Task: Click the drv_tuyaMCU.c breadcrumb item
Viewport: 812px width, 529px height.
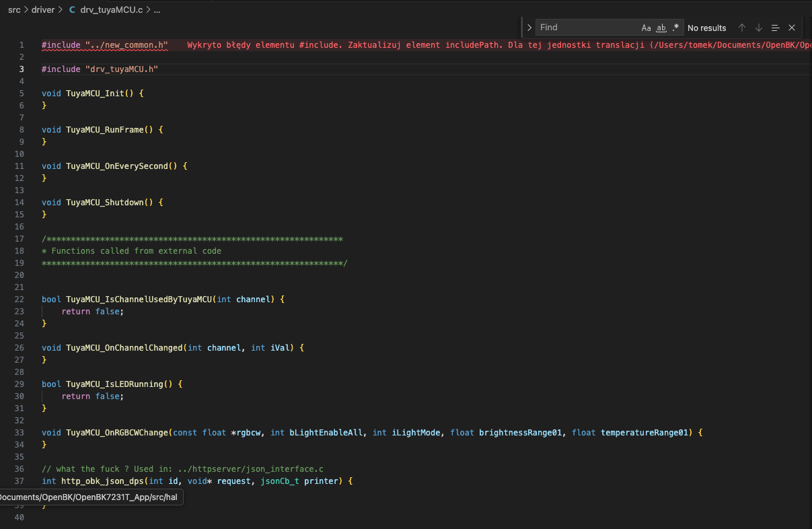Action: pyautogui.click(x=111, y=10)
